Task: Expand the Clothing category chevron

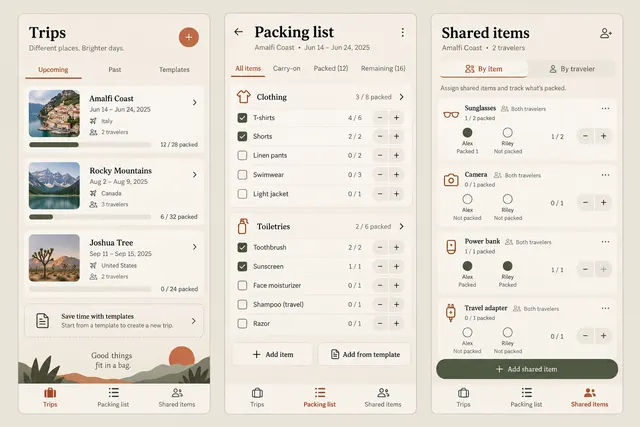Action: (x=402, y=97)
